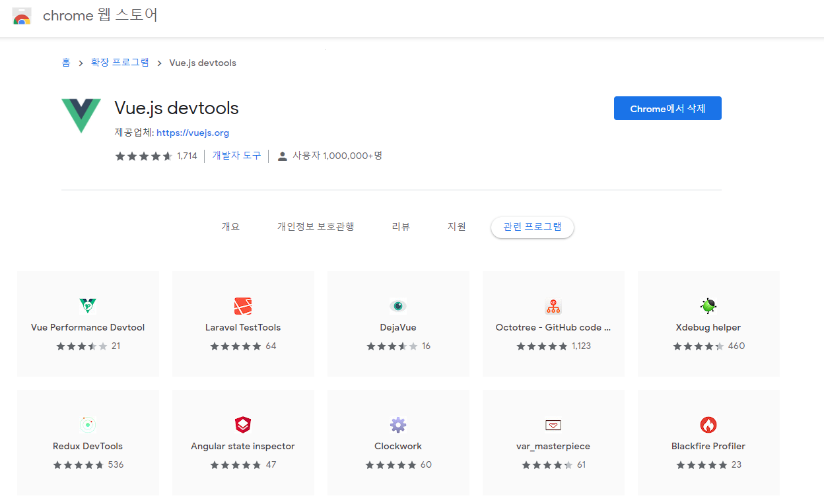824x504 pixels.
Task: Open the https://vuejs.org provider link
Action: tap(193, 133)
